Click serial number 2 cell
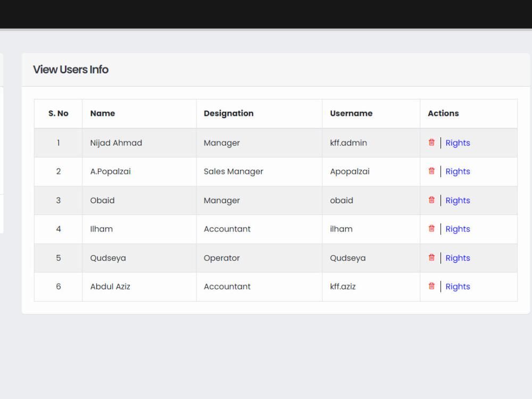Image resolution: width=532 pixels, height=399 pixels. coord(59,171)
